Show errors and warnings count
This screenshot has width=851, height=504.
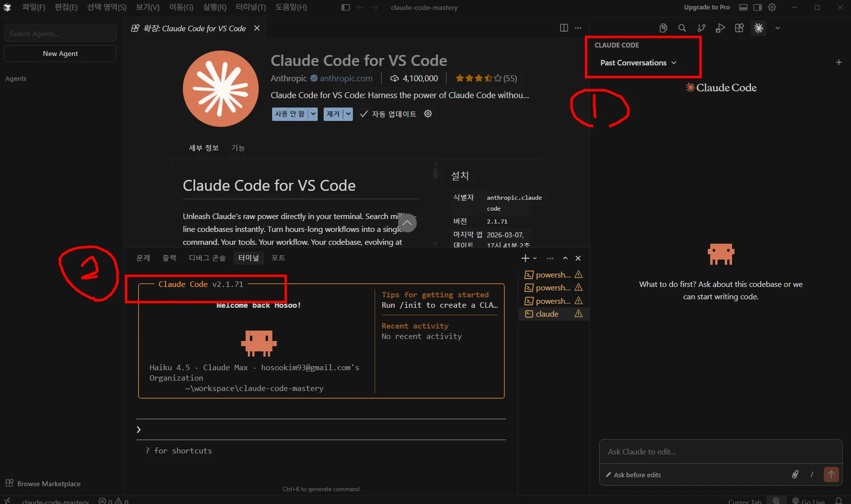[113, 501]
